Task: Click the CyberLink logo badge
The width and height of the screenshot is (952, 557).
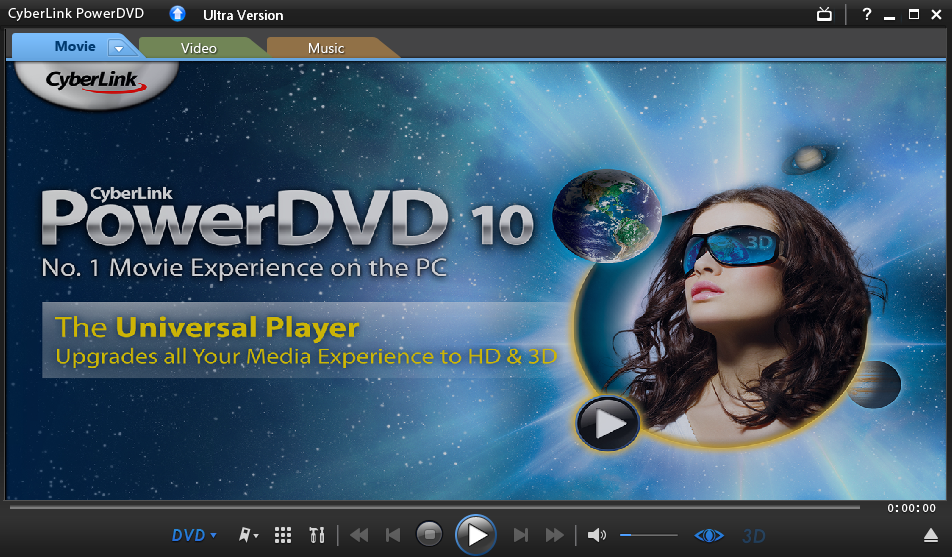Action: pos(96,85)
